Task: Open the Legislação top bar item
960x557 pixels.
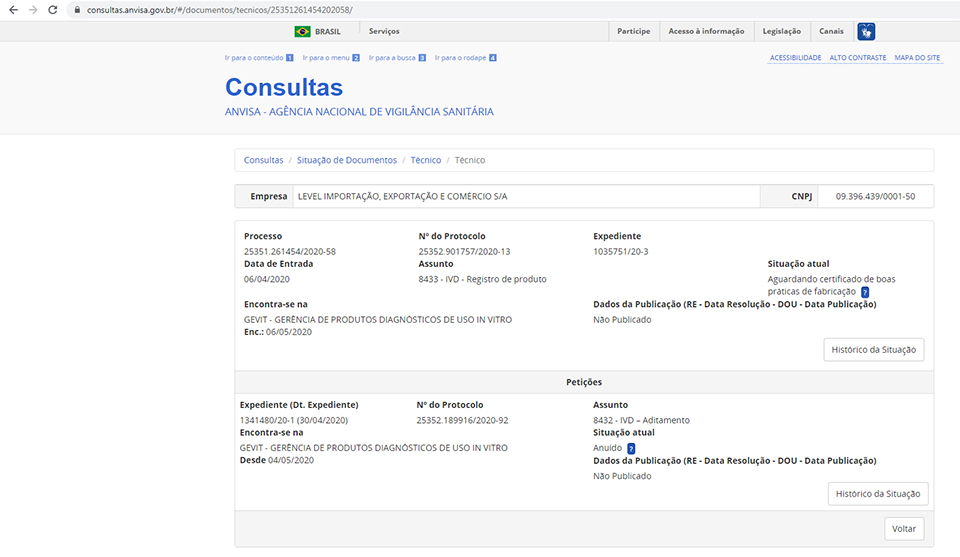Action: click(781, 31)
